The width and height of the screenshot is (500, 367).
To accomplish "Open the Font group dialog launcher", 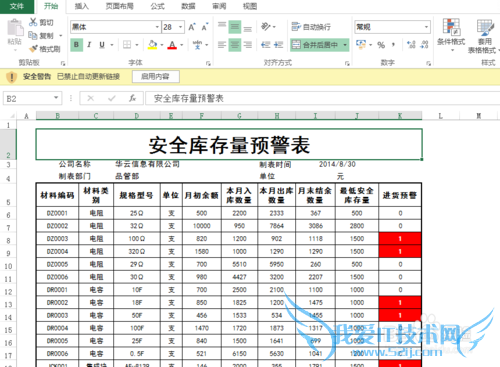I will [x=208, y=63].
